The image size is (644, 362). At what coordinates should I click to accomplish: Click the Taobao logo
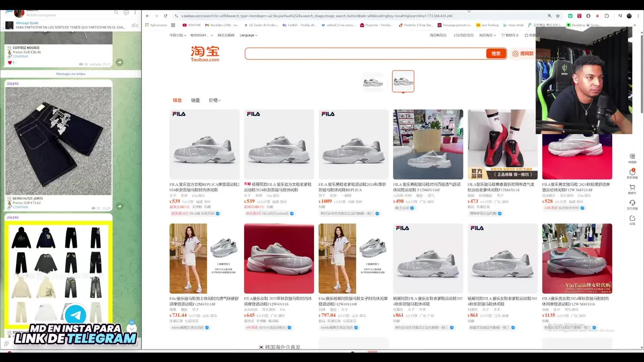pyautogui.click(x=205, y=54)
